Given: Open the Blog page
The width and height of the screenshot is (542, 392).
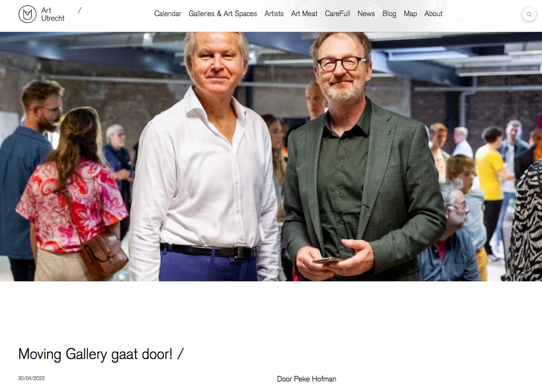Looking at the screenshot, I should pos(389,14).
